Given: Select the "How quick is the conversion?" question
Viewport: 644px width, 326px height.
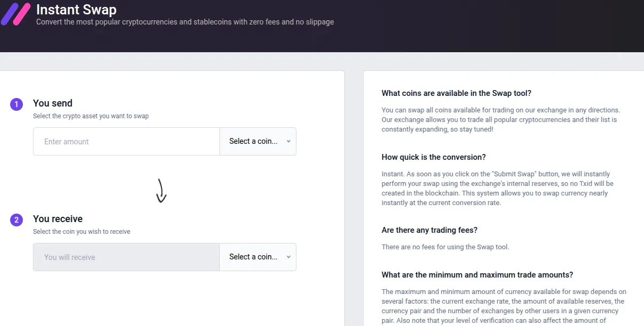Looking at the screenshot, I should coord(434,157).
